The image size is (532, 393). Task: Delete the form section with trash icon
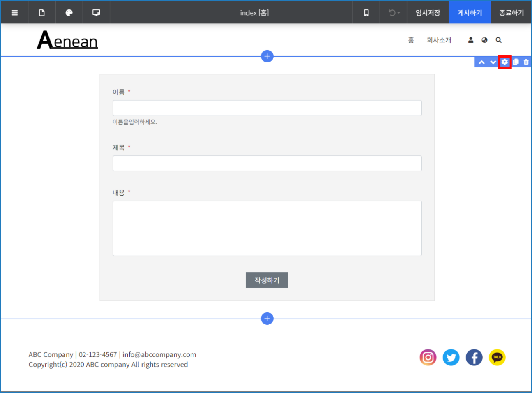(526, 62)
